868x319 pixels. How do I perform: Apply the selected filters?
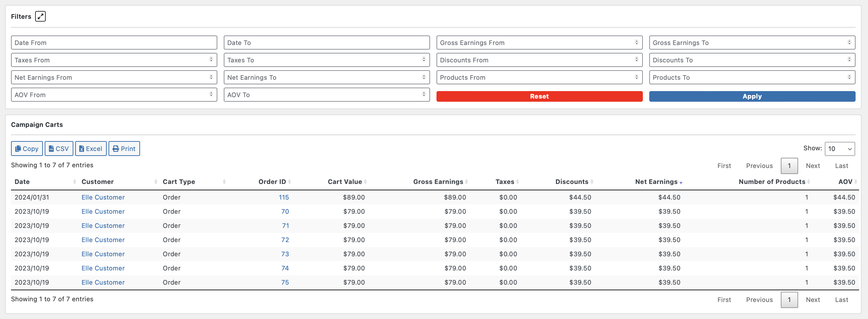[752, 96]
